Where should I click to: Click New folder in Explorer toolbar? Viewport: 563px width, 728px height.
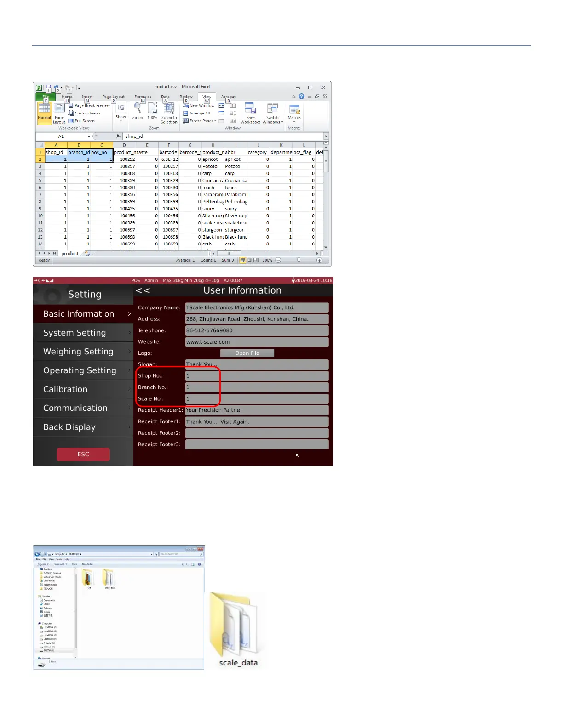click(87, 564)
